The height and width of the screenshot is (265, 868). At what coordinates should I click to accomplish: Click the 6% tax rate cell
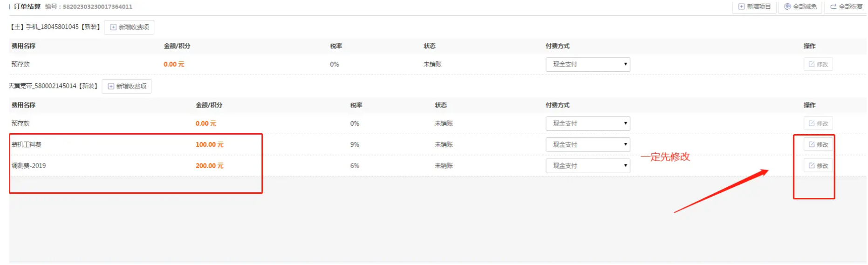pos(355,166)
